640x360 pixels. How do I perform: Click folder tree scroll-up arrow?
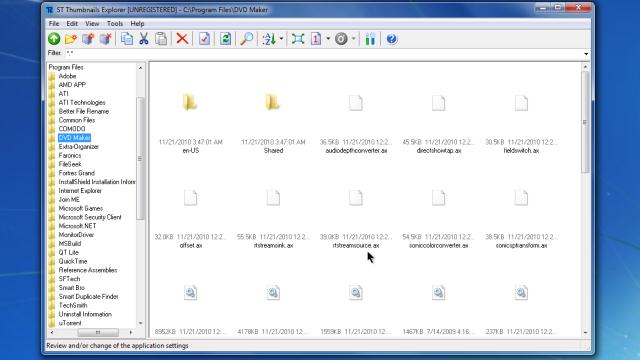tap(140, 68)
